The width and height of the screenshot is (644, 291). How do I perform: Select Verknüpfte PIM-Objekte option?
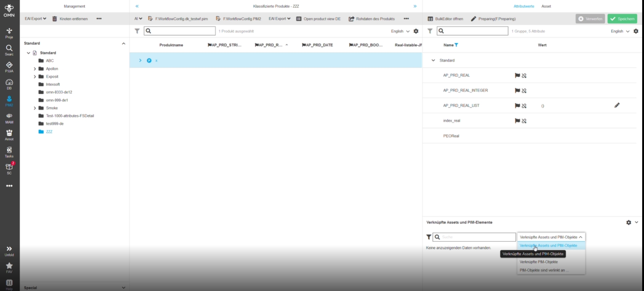(x=551, y=262)
